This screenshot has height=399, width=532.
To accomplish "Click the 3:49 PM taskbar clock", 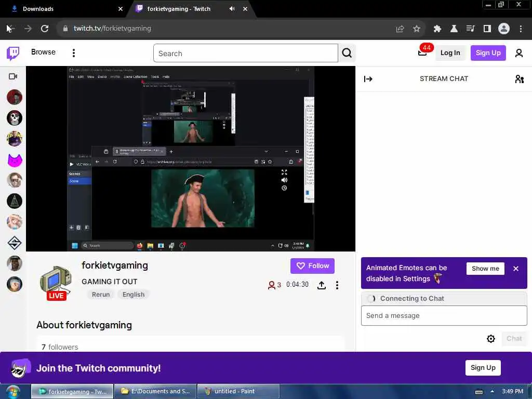I will pyautogui.click(x=512, y=392).
